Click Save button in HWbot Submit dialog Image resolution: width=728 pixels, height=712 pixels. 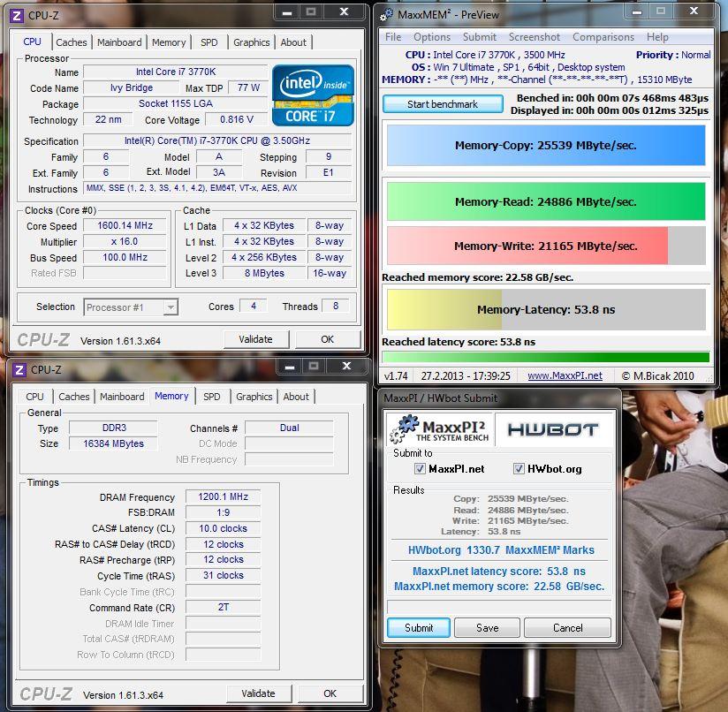(487, 628)
